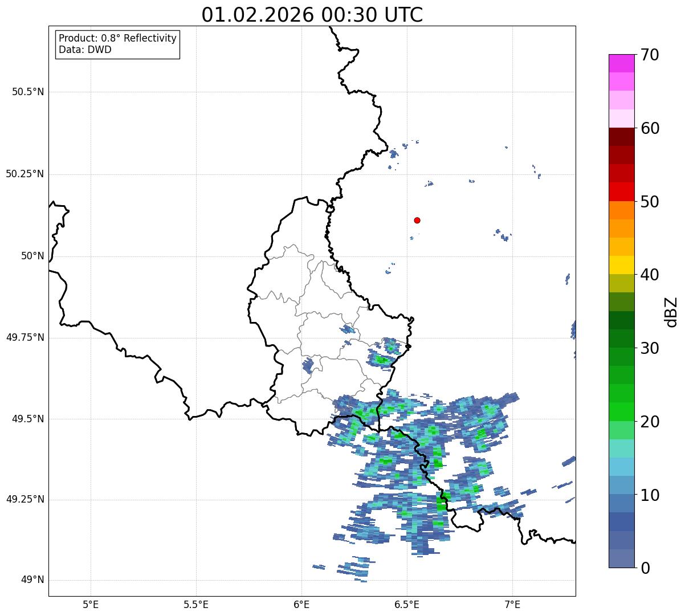Click the 'Product: 0.8° Reflectivity' label
This screenshot has height=616, width=685.
point(118,38)
